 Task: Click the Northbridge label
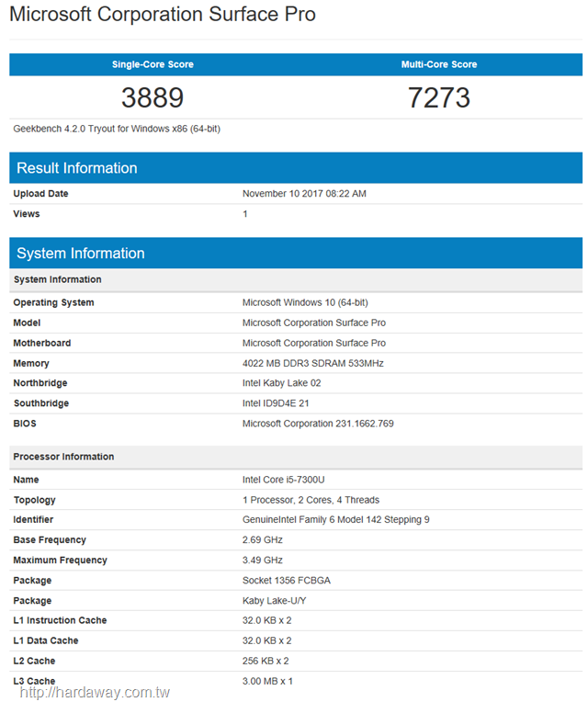40,383
